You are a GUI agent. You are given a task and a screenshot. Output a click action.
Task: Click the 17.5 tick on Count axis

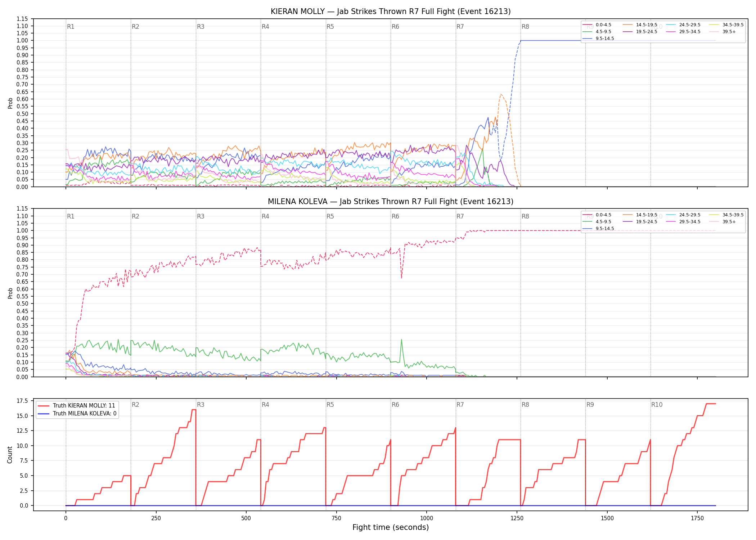click(x=22, y=401)
